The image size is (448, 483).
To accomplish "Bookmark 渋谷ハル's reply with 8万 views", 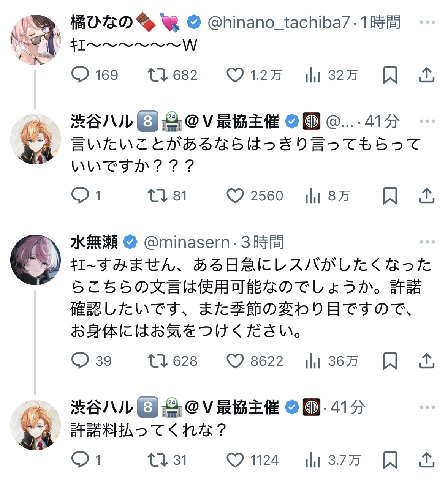I will 390,196.
